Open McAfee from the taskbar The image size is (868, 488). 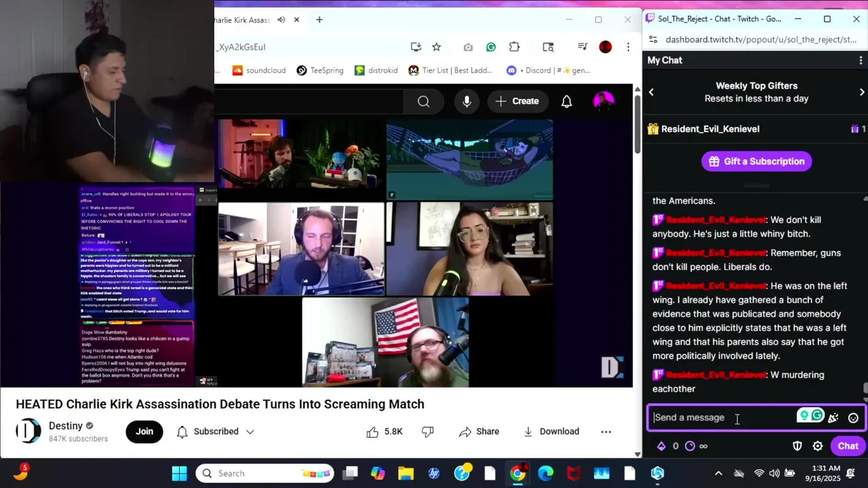(x=574, y=473)
